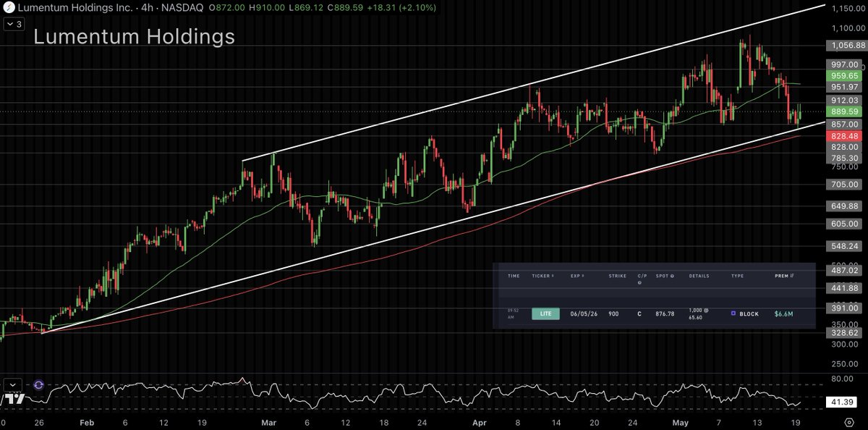Click the 997.00 price level label

pyautogui.click(x=844, y=64)
